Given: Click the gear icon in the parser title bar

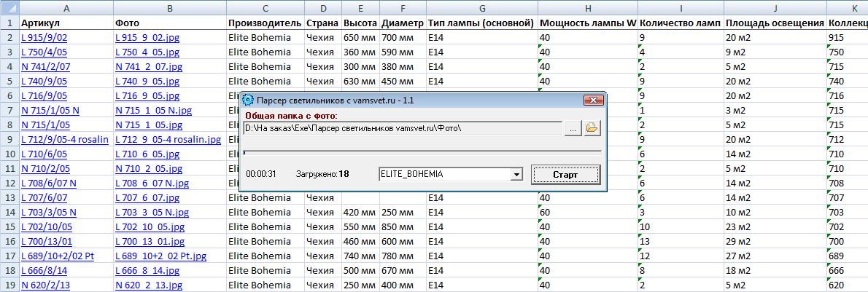Looking at the screenshot, I should (249, 100).
